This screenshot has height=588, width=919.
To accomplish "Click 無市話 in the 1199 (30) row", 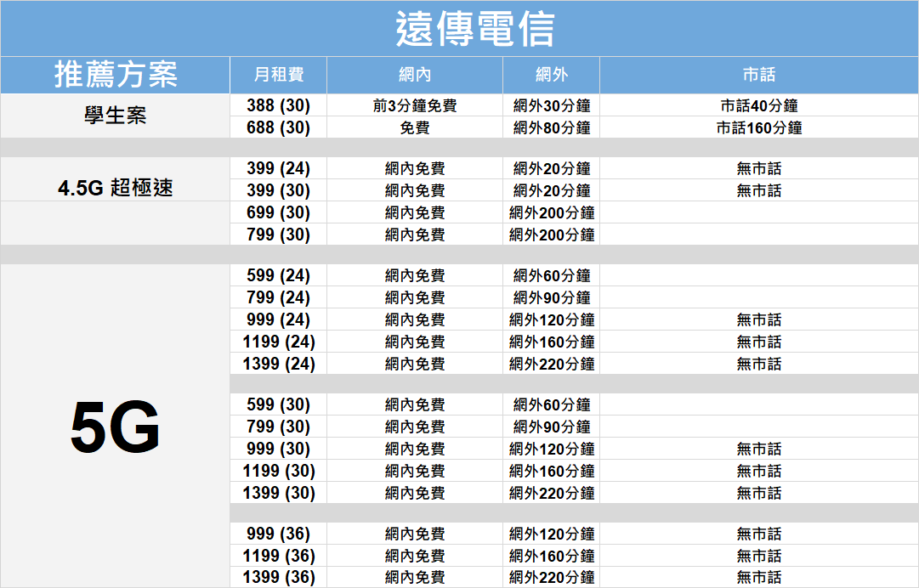I will 759,471.
